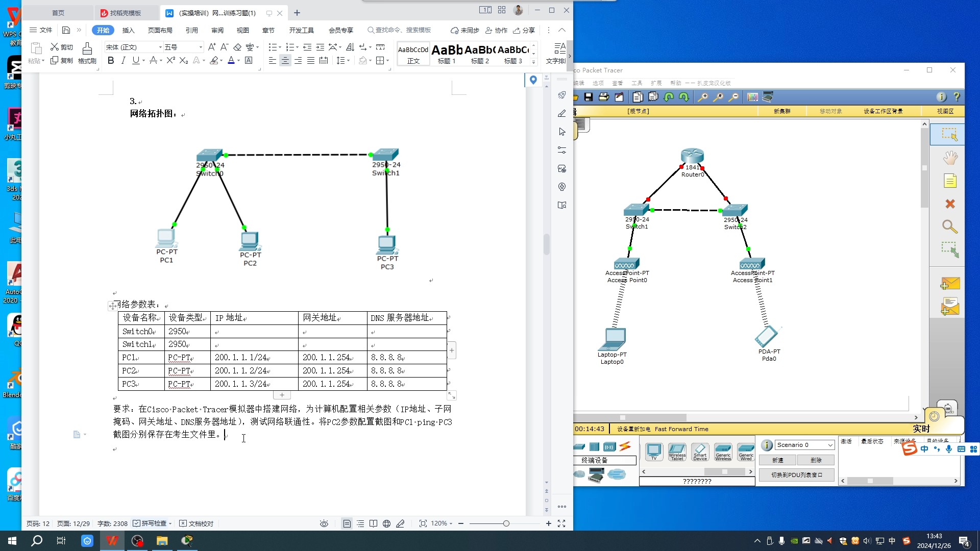Choose the Connections lightning icon in device panel
This screenshot has height=551, width=980.
pos(625,446)
